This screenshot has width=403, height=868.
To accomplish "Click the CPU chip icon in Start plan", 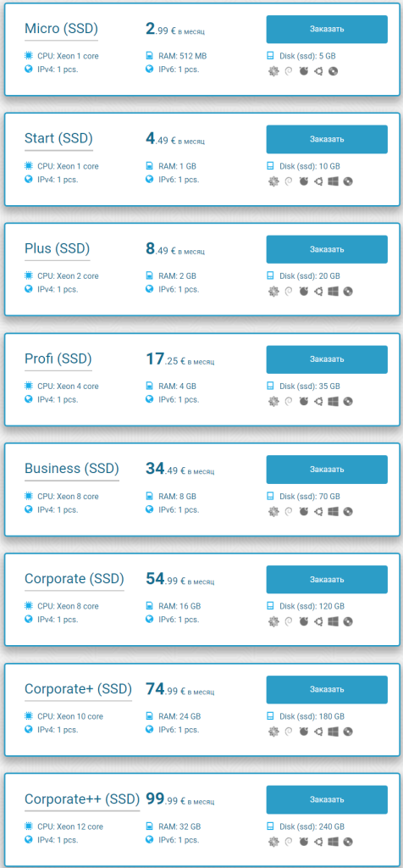I will coord(29,166).
